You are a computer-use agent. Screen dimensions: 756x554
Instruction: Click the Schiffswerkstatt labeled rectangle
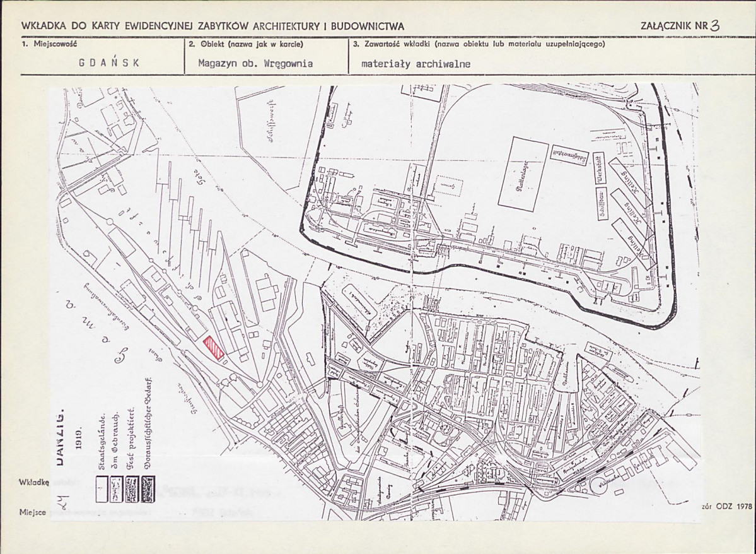click(x=565, y=153)
